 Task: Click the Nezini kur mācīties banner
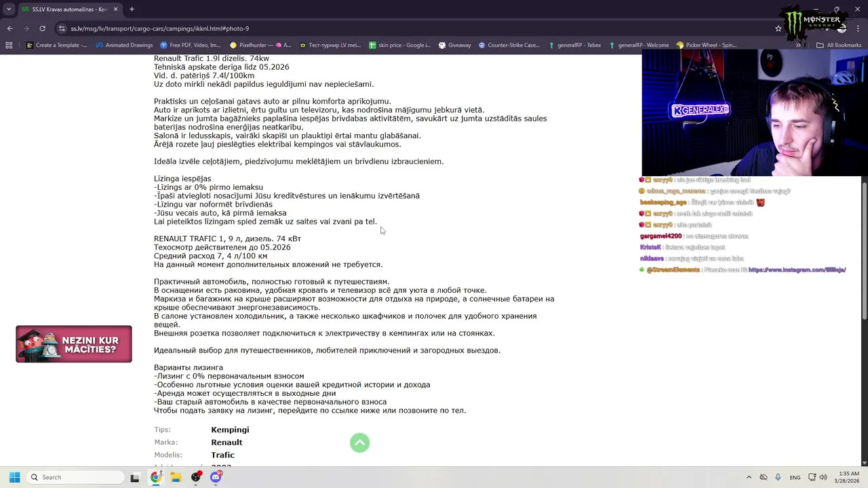(74, 344)
